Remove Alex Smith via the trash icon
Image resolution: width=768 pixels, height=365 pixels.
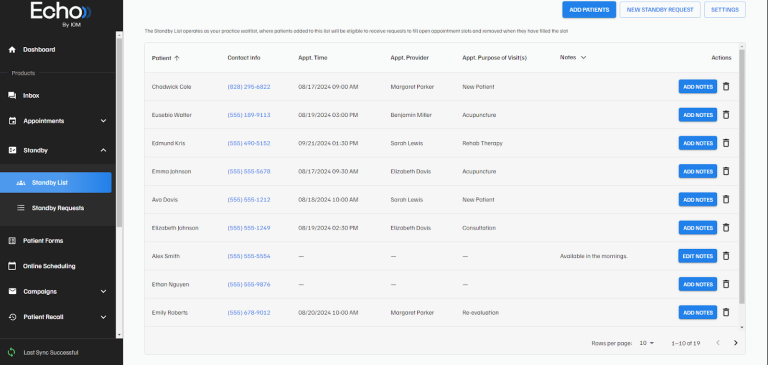tap(726, 256)
